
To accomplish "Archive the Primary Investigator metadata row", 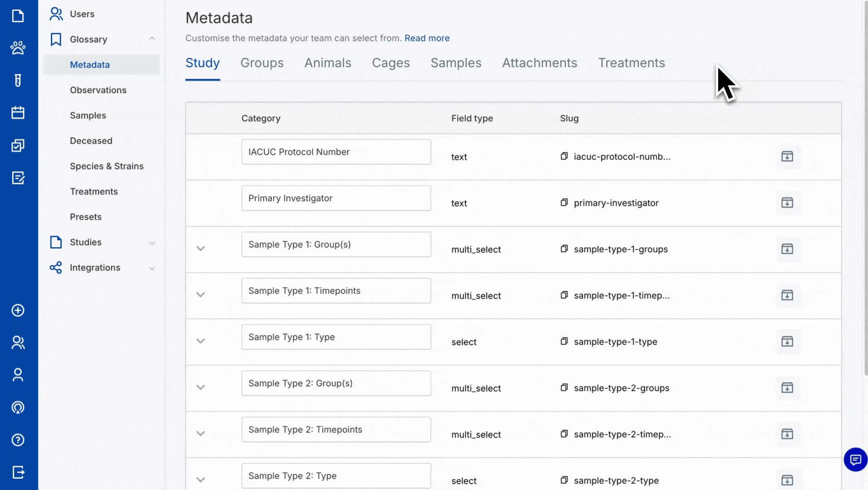I will (787, 203).
